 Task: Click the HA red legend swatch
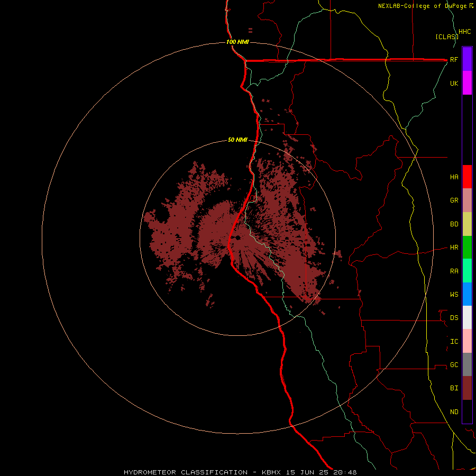[x=467, y=177]
